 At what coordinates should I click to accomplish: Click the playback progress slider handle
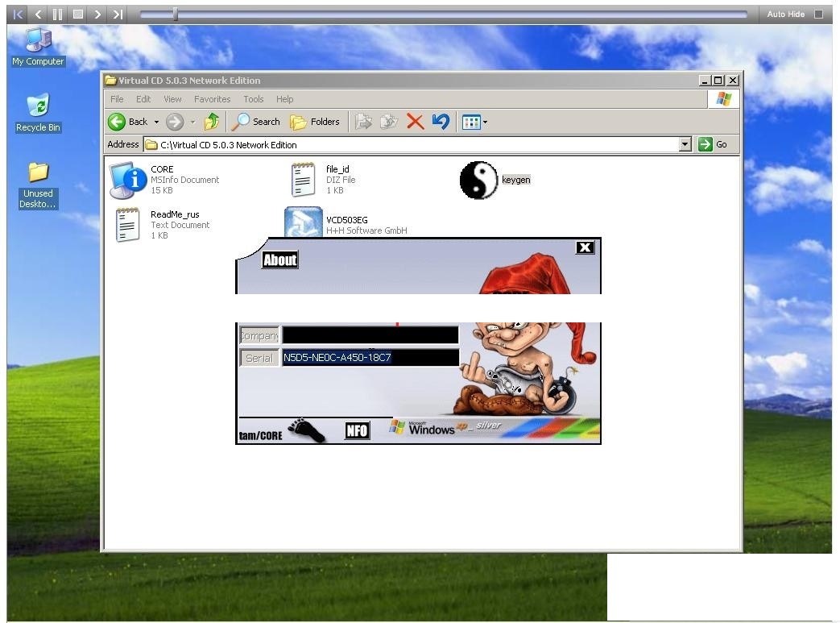click(x=176, y=15)
